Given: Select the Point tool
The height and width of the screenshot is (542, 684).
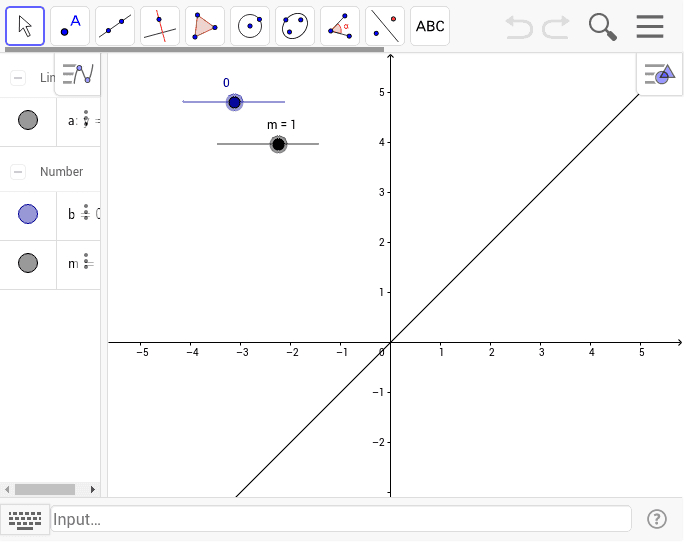Looking at the screenshot, I should [x=70, y=26].
